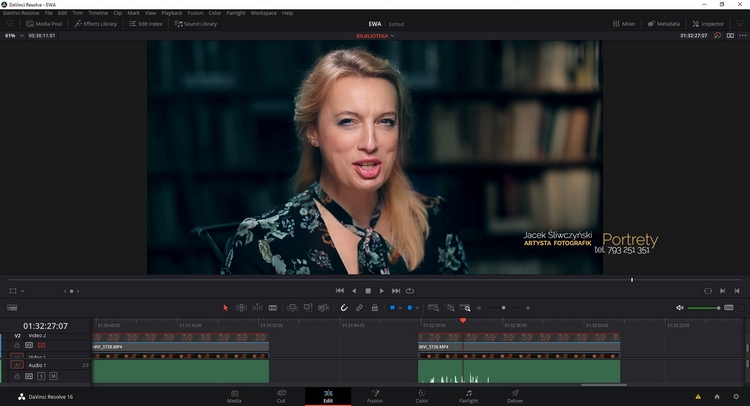This screenshot has height=406, width=750.
Task: Switch to the Cut page tab
Action: coord(281,396)
